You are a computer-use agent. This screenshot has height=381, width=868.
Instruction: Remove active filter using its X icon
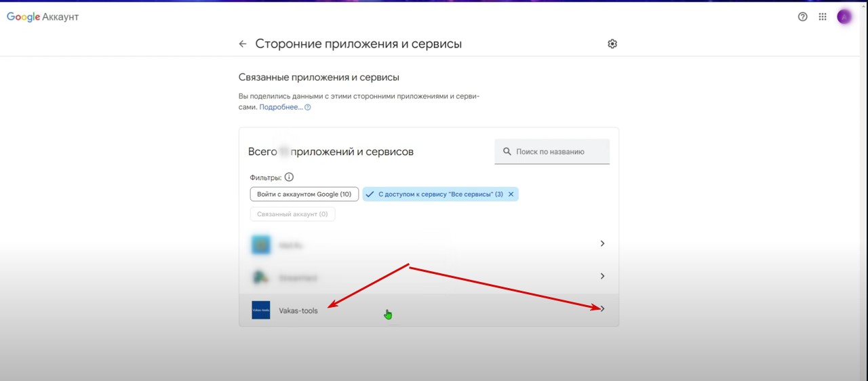pyautogui.click(x=511, y=195)
